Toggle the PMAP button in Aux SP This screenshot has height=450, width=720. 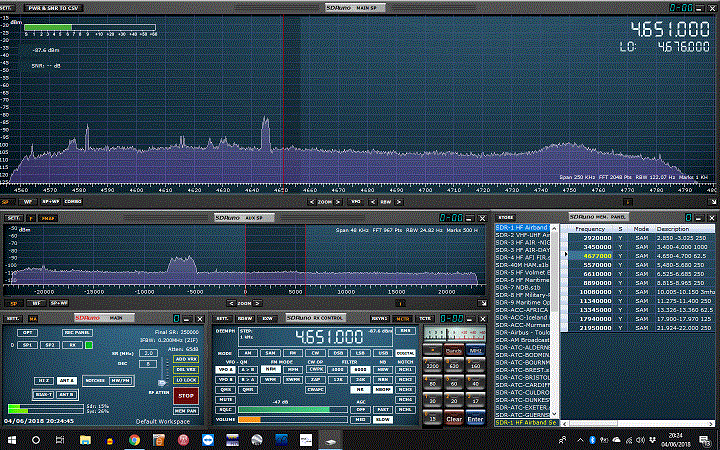tap(48, 218)
